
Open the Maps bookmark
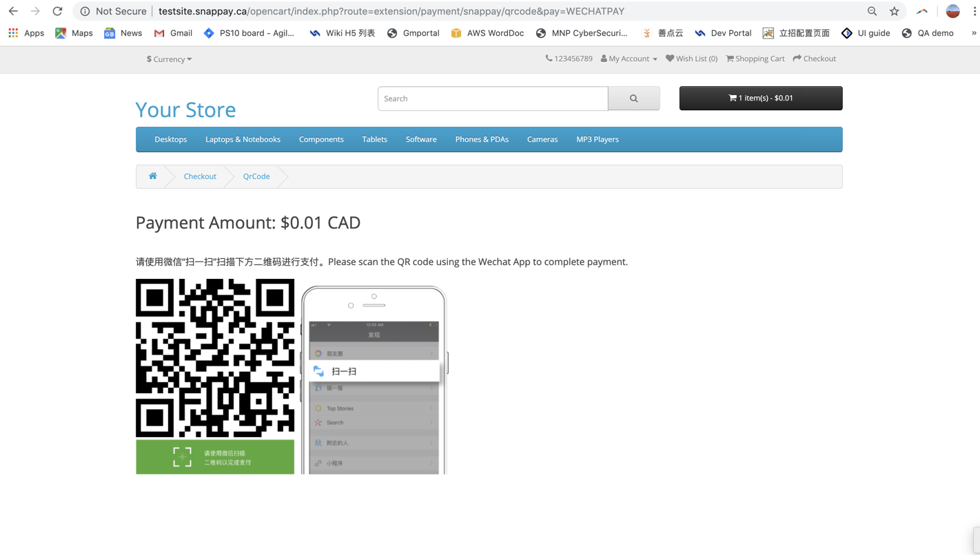(x=74, y=33)
